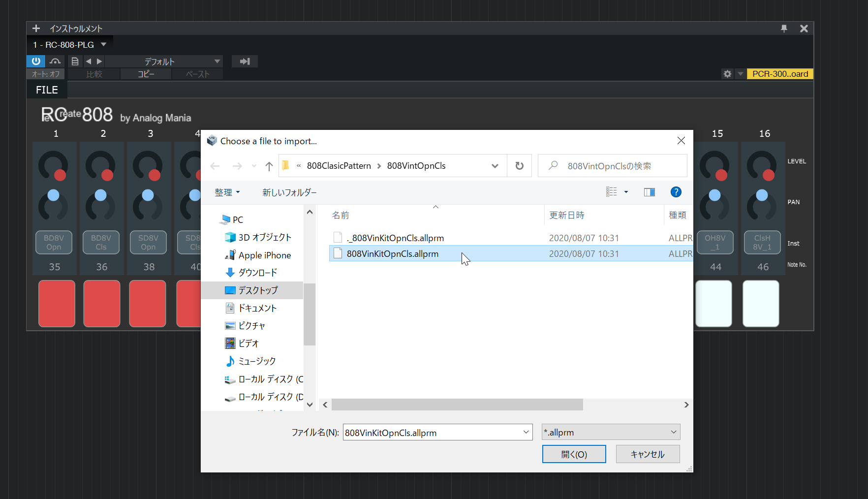Click 新しいフォルダー new folder

[x=289, y=192]
